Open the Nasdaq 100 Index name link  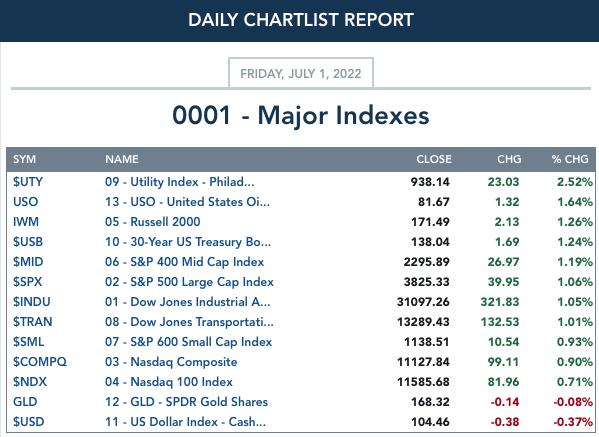pyautogui.click(x=169, y=382)
